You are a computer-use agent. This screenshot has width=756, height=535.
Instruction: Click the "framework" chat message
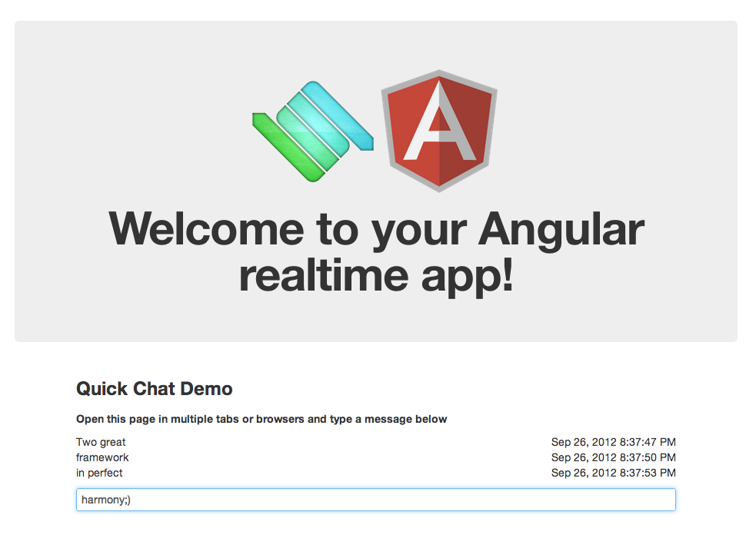pos(102,457)
